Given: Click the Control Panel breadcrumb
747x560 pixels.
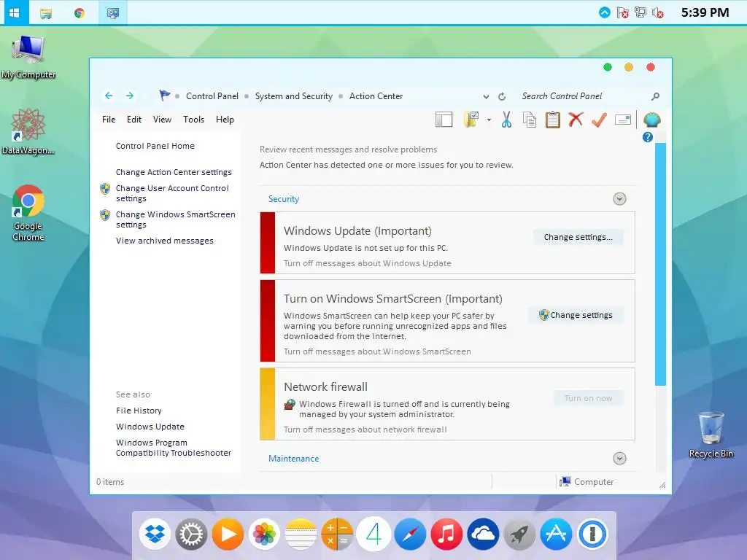Looking at the screenshot, I should (x=212, y=96).
